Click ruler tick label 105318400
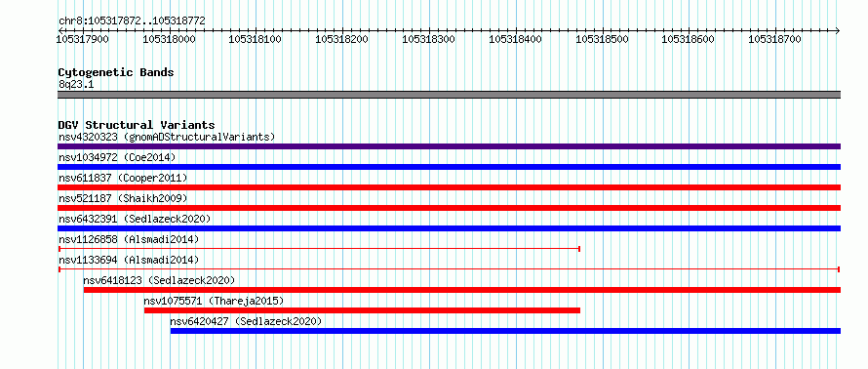Image resolution: width=868 pixels, height=369 pixels. (x=515, y=39)
